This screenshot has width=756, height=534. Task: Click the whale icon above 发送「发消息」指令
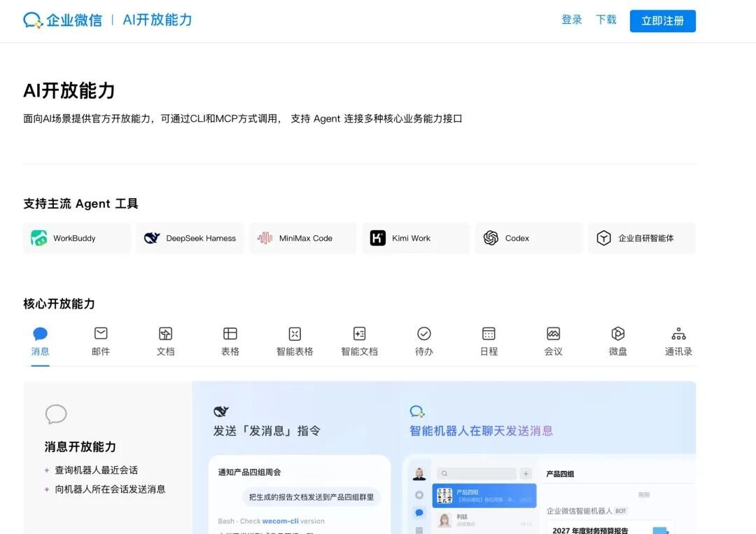coord(220,411)
